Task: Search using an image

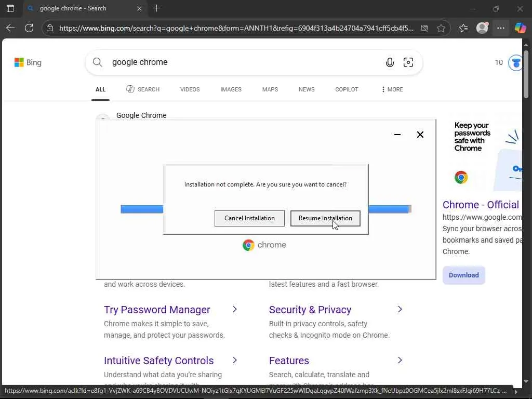Action: pyautogui.click(x=408, y=62)
